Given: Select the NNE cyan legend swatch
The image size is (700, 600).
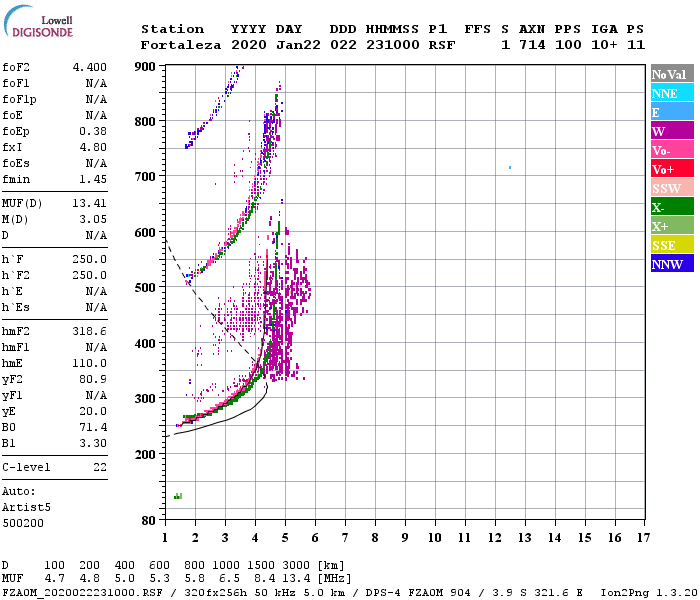Looking at the screenshot, I should coord(672,93).
